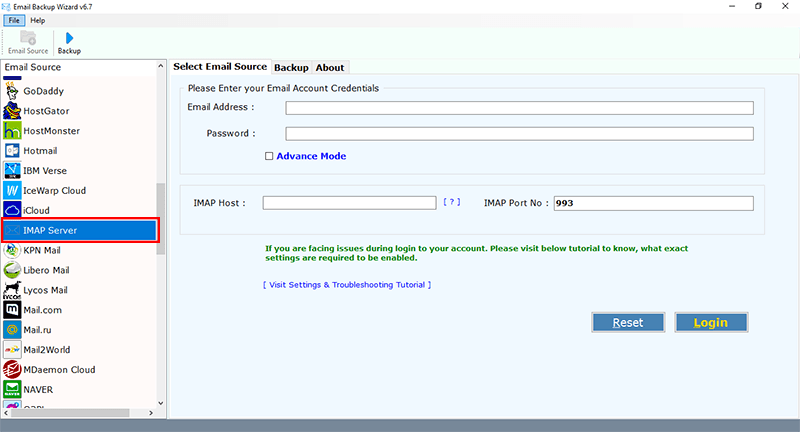
Task: Click the Mail2World icon
Action: 12,350
